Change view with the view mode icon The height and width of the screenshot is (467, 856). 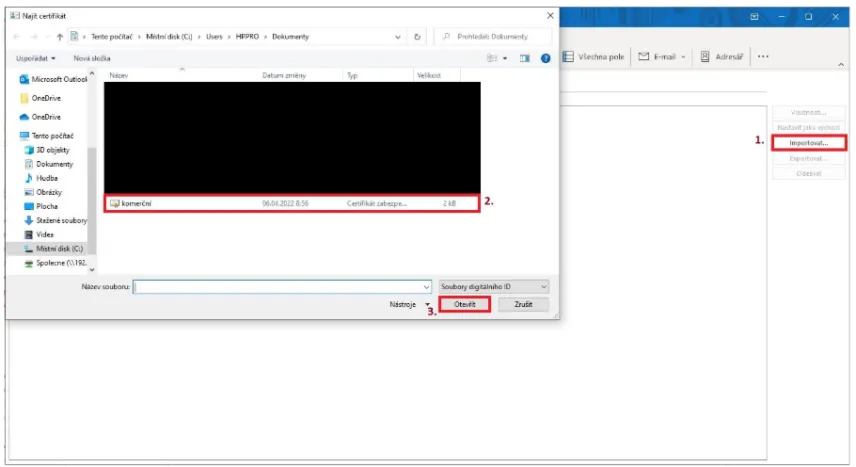click(x=492, y=58)
